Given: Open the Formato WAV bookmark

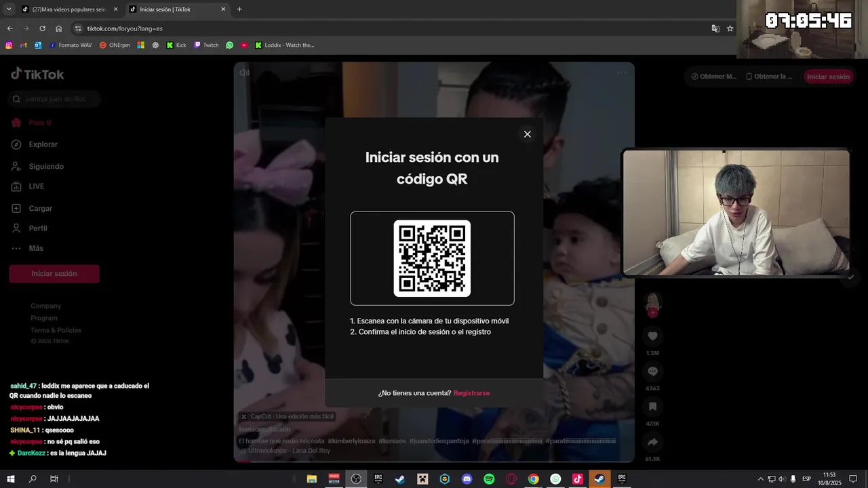Looking at the screenshot, I should 71,45.
